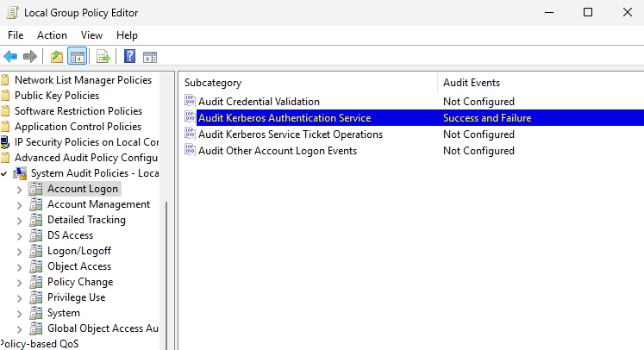Toggle Show/Hide Console Tree toolbar icon
The width and height of the screenshot is (644, 350).
pos(78,57)
